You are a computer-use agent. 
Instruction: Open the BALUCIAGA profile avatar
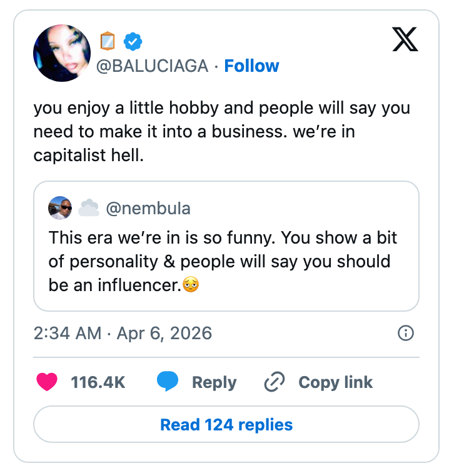pyautogui.click(x=62, y=53)
